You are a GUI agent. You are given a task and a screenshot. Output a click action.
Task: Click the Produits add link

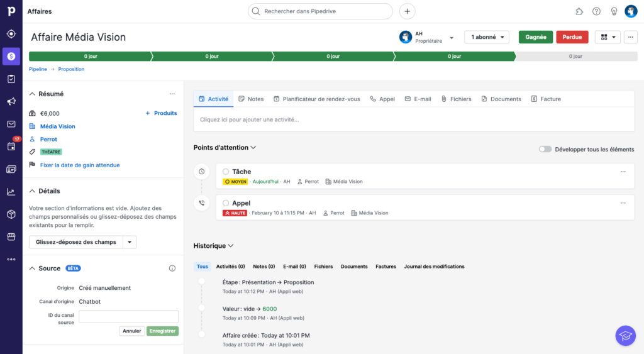click(x=161, y=113)
